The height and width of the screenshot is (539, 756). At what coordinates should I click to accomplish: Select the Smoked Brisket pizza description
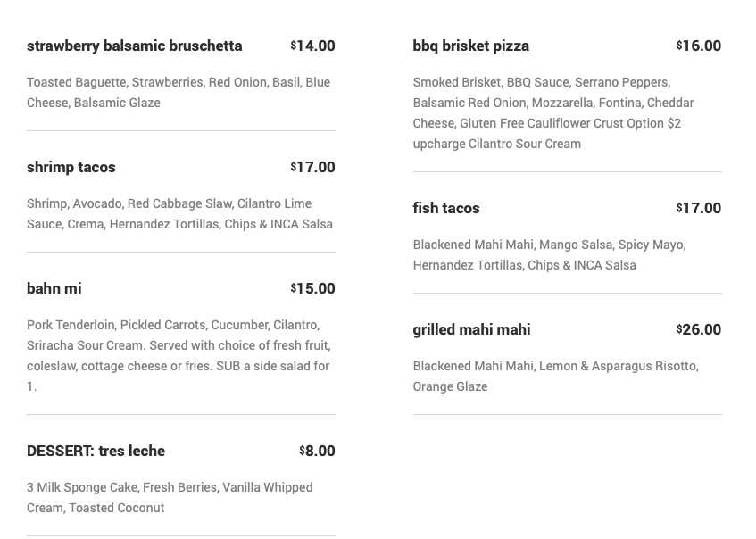tap(553, 112)
